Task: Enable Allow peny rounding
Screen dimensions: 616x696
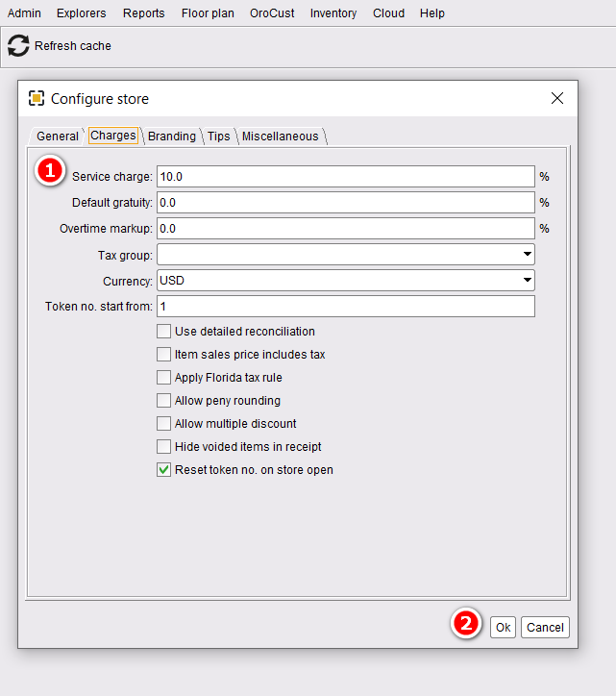Action: click(x=163, y=400)
